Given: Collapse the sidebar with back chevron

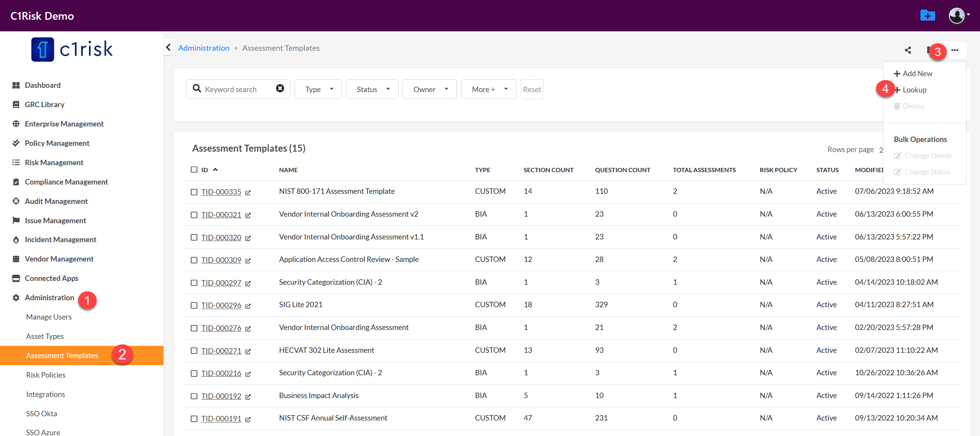Looking at the screenshot, I should coord(168,47).
